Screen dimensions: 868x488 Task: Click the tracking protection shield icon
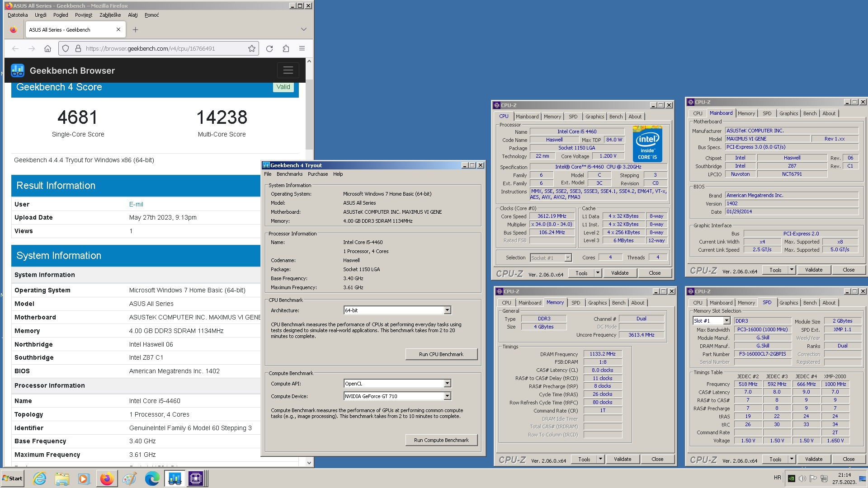66,48
